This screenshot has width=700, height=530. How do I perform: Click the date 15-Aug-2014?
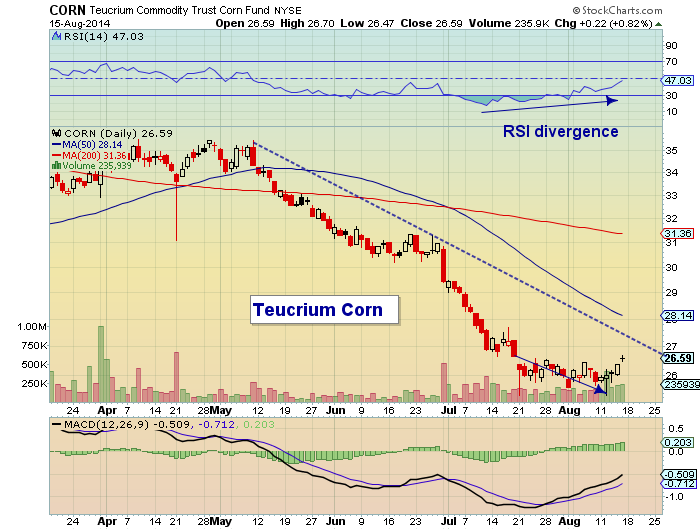[x=79, y=24]
